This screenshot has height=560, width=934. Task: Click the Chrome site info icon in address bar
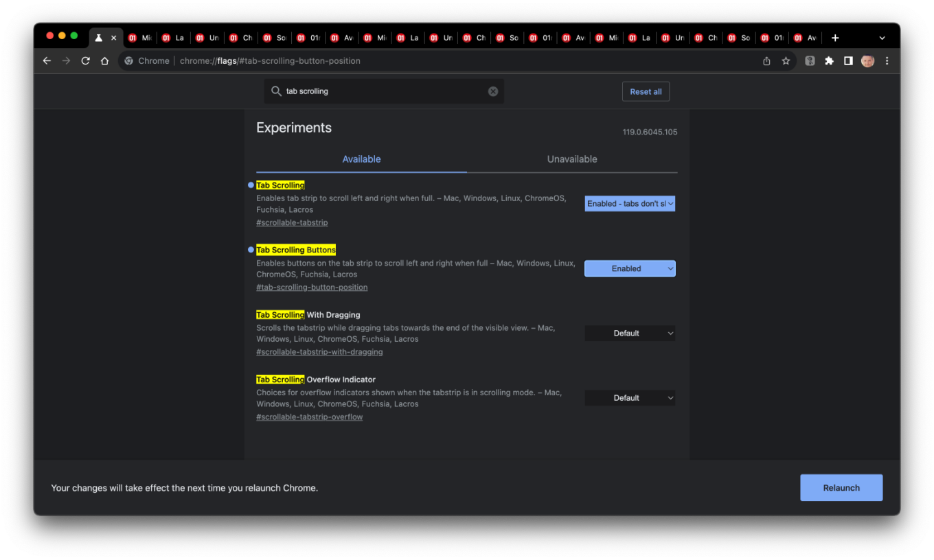pyautogui.click(x=128, y=60)
